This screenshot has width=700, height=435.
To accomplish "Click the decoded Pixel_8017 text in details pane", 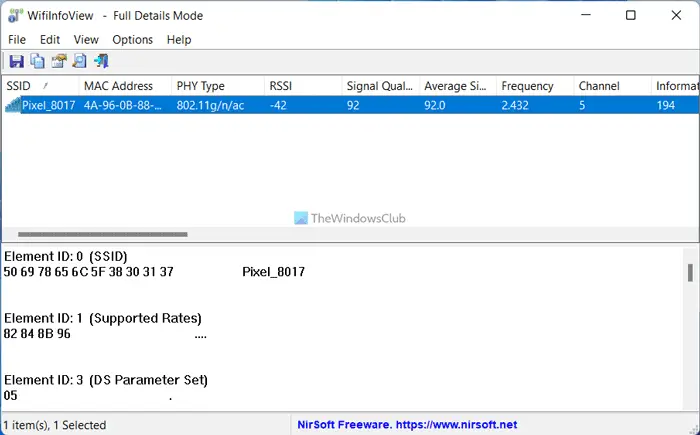I will pyautogui.click(x=274, y=272).
